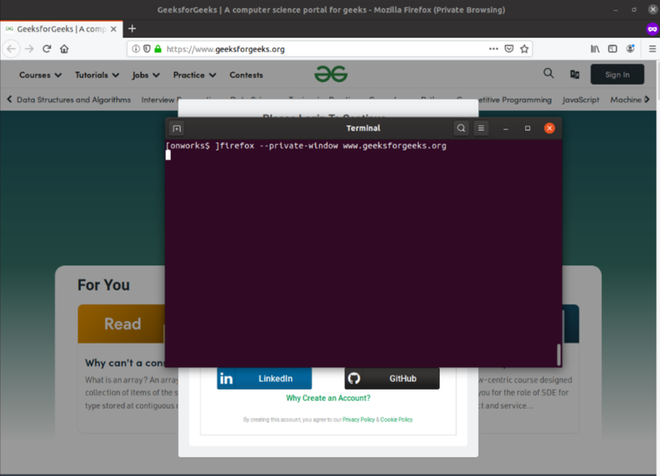Viewport: 660px width, 476px height.
Task: Click the Firefox forward arrow button
Action: (x=29, y=49)
